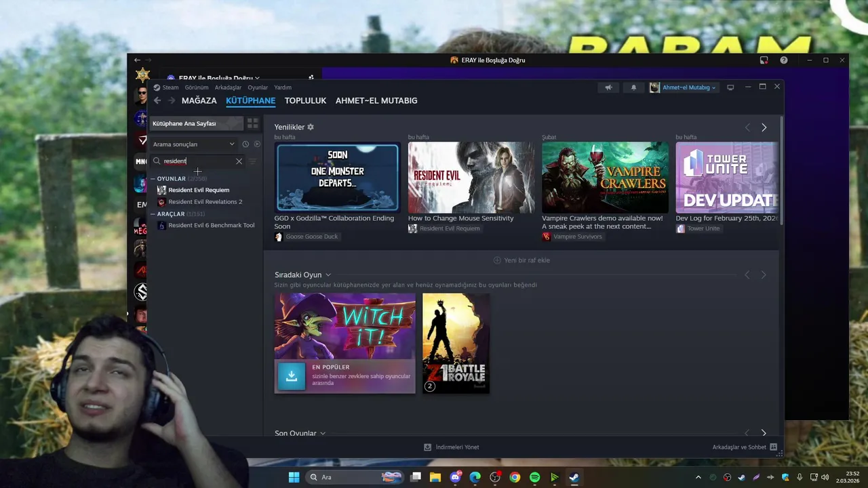Select Resident Evil Requiem in the library list
Viewport: 868px width, 488px height.
[x=199, y=190]
